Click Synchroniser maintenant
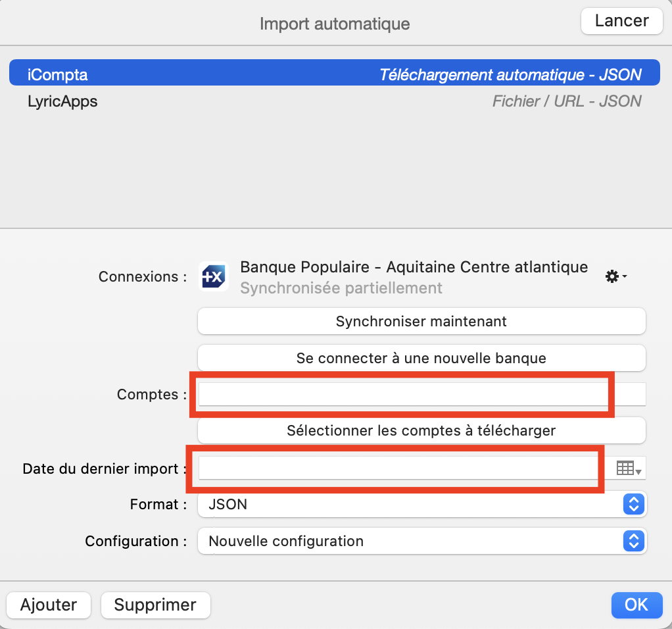 pyautogui.click(x=421, y=321)
